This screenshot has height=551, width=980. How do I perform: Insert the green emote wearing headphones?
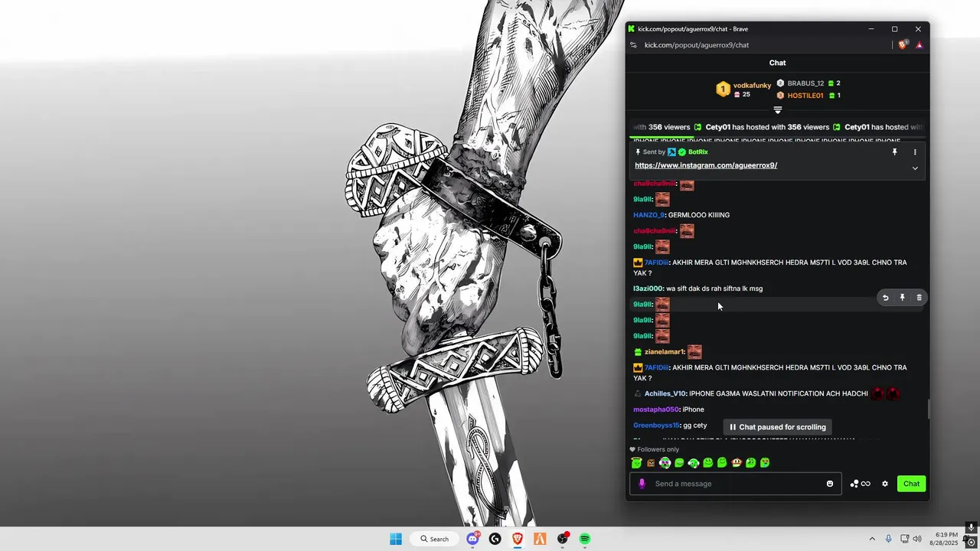pos(694,462)
